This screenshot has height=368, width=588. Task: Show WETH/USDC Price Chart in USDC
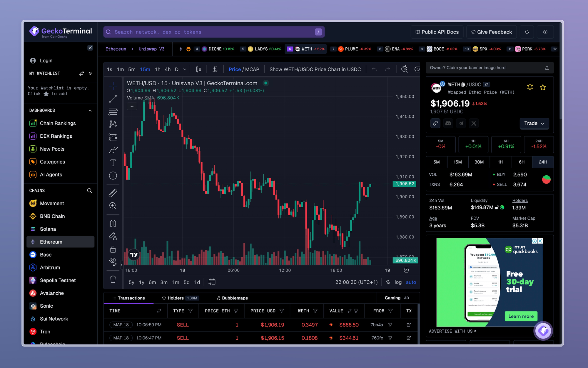pos(315,69)
